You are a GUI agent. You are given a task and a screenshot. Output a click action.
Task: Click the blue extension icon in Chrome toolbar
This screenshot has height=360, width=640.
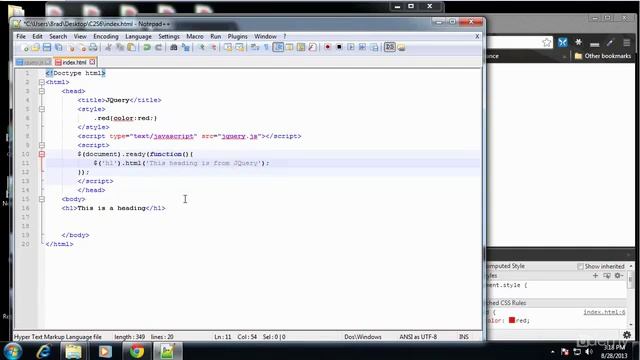click(x=563, y=42)
